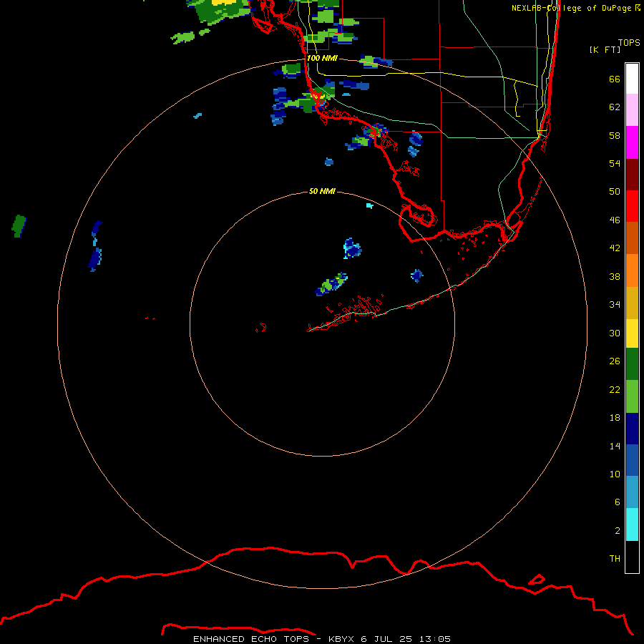Screen dimensions: 644x644
Task: Click the sky blue legend swatch
Action: click(x=632, y=492)
